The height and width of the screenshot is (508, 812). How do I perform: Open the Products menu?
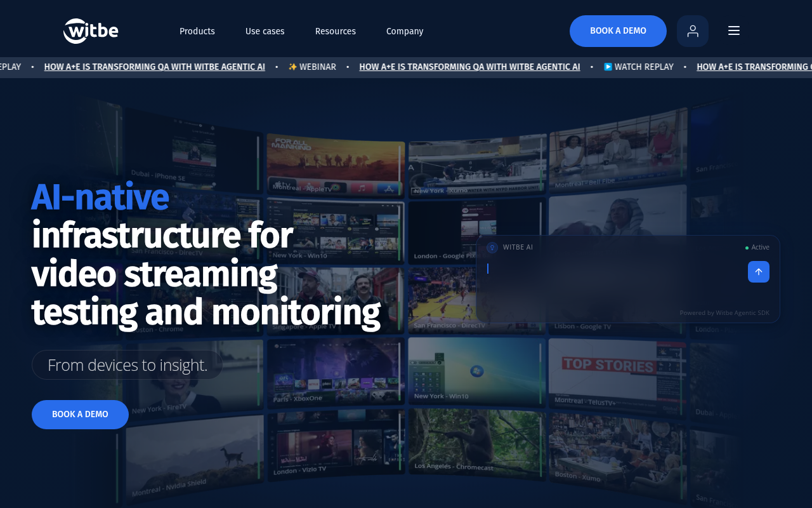point(197,31)
